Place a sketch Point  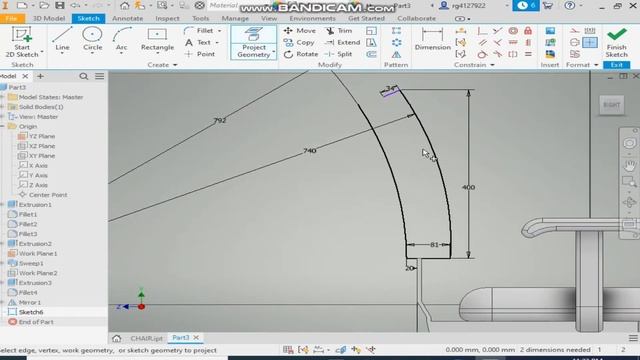pos(200,54)
